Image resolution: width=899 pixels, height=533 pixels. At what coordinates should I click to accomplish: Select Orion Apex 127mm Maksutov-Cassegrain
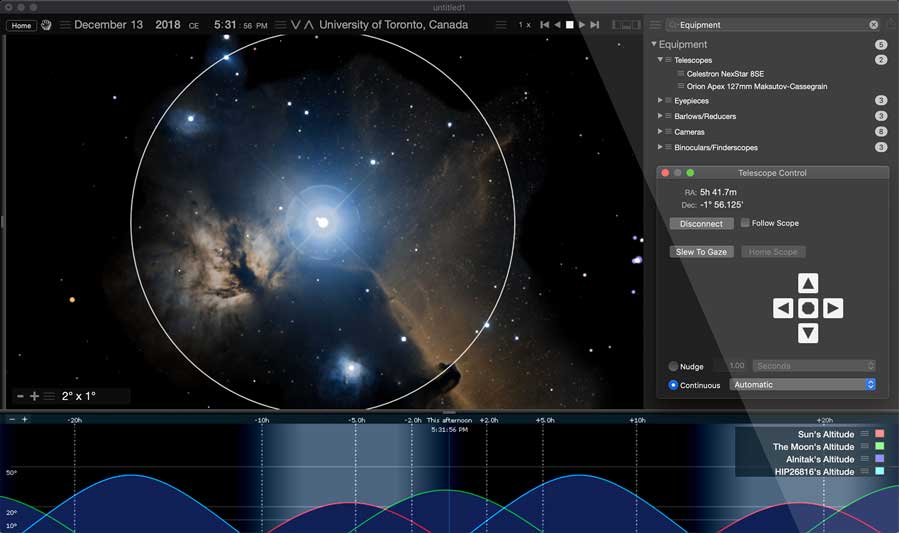tap(756, 87)
